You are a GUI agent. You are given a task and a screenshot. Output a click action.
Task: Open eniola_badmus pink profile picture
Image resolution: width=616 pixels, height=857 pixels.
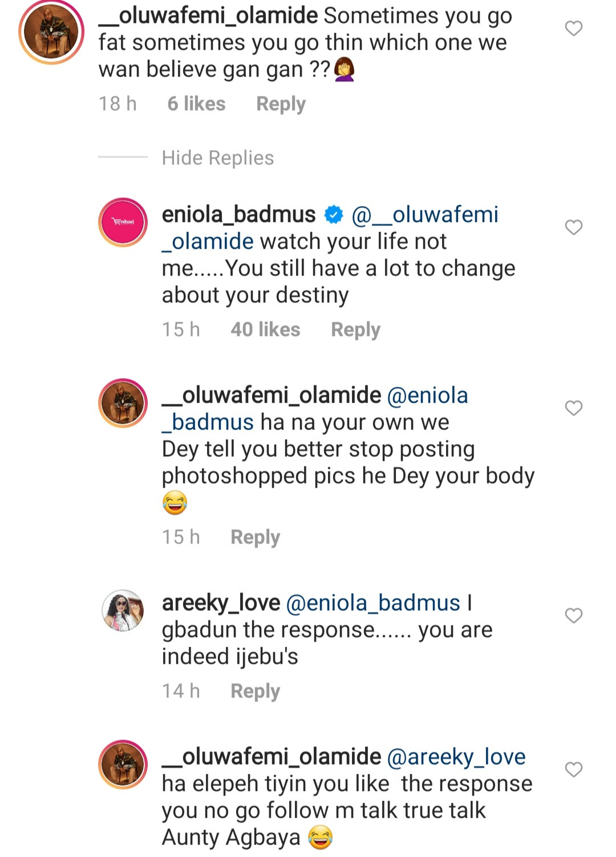[123, 222]
